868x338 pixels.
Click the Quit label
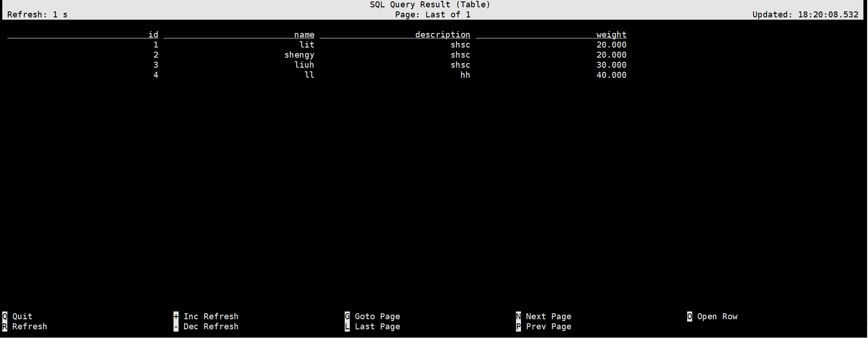pos(22,317)
